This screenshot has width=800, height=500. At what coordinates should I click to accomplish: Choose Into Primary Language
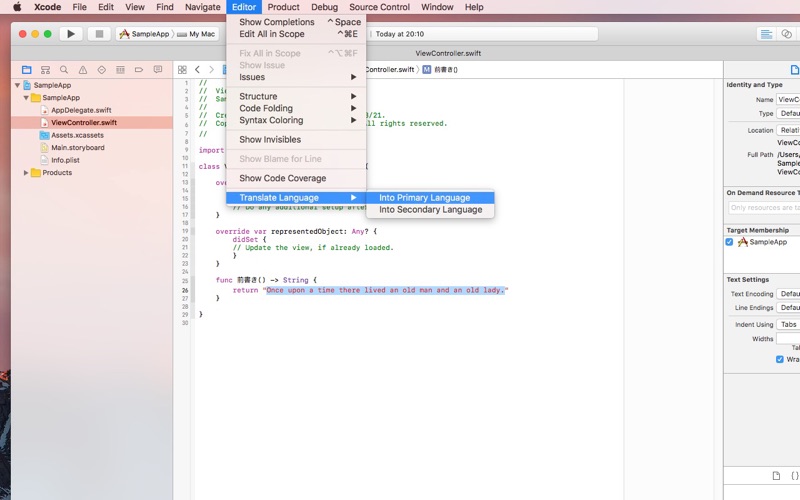pos(430,197)
